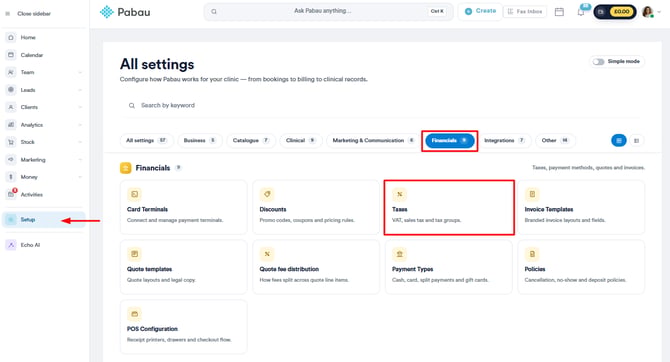Viewport: 670px width, 362px height.
Task: Select the Catalogue tab
Action: pyautogui.click(x=250, y=140)
